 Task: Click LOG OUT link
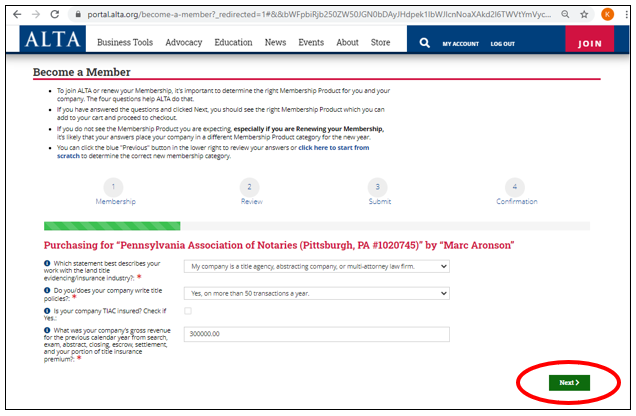[503, 44]
